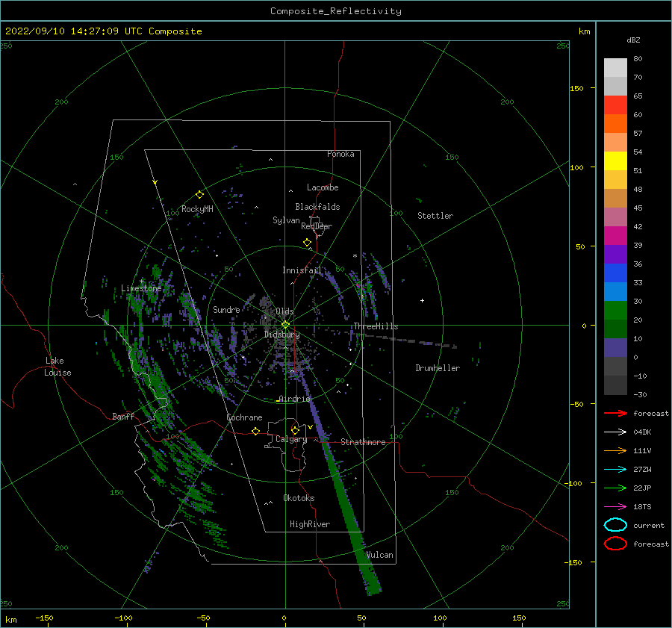Click the Drumheller label
672x628 pixels.
point(438,368)
